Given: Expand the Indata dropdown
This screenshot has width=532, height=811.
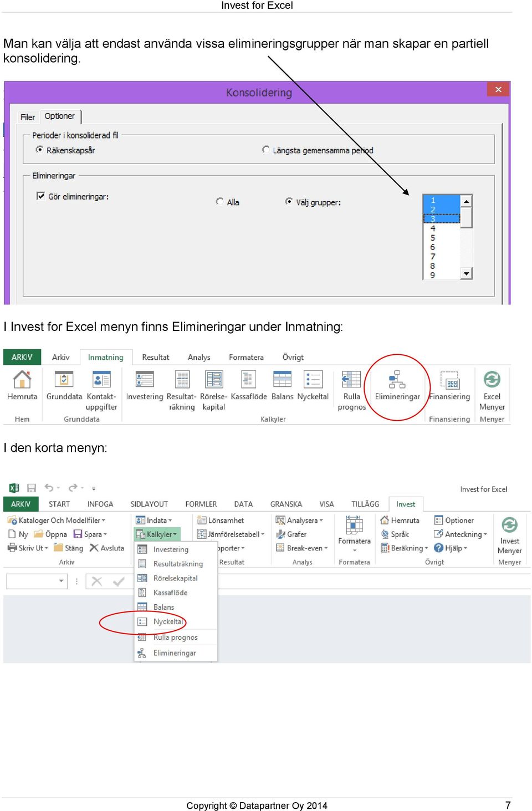Looking at the screenshot, I should click(x=154, y=521).
